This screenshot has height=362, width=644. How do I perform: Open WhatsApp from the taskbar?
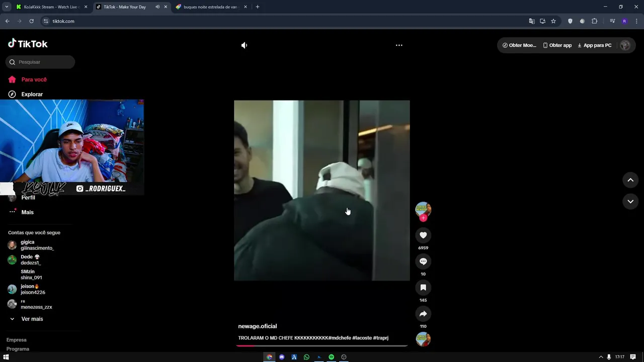(306, 357)
